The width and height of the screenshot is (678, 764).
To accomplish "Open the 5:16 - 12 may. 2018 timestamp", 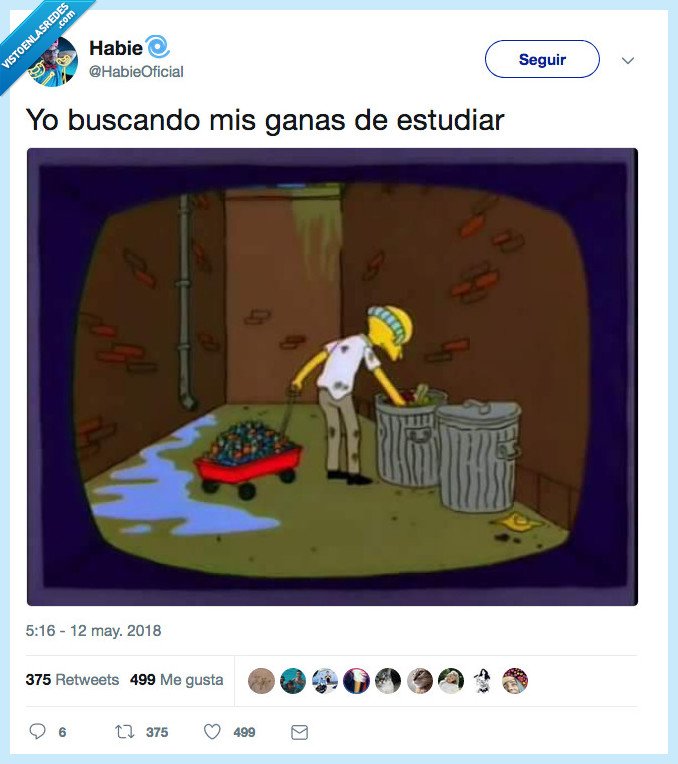I will 93,630.
